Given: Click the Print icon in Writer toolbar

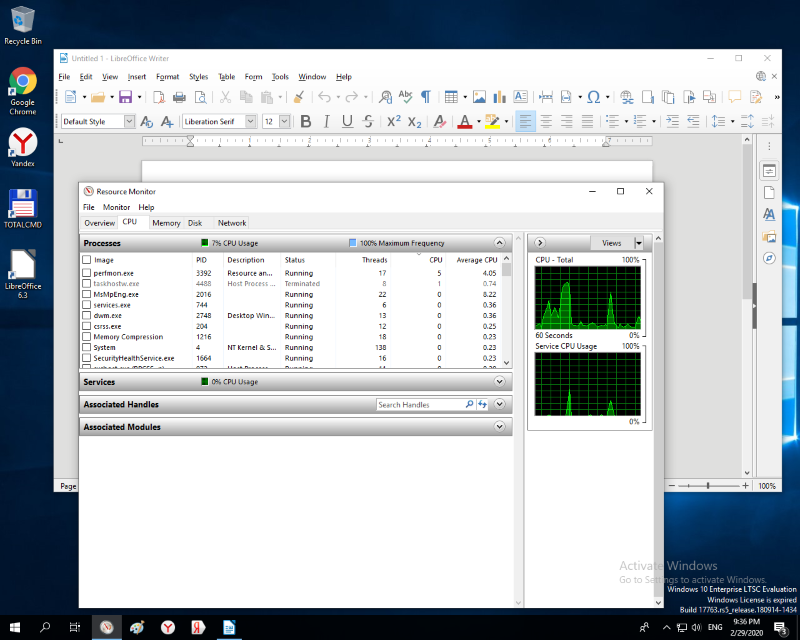Looking at the screenshot, I should tap(179, 96).
